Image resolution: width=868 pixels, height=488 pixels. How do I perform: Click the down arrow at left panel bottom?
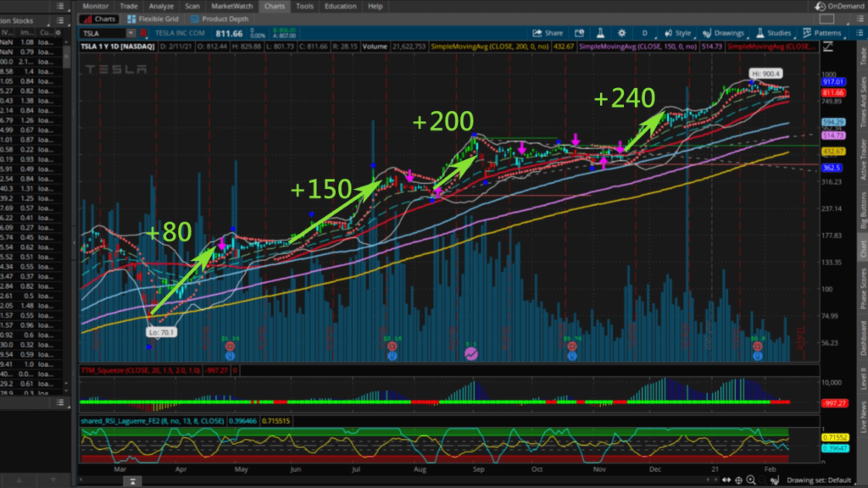click(53, 480)
